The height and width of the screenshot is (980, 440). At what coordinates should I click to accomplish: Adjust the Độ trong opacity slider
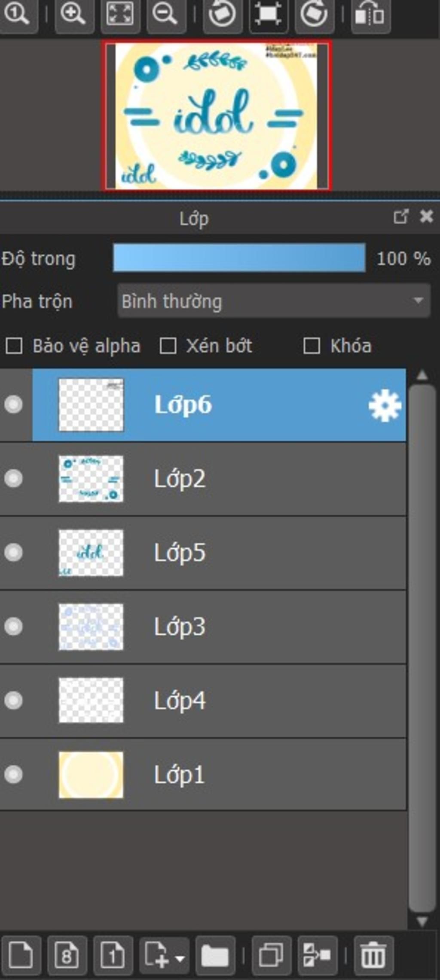pos(239,258)
